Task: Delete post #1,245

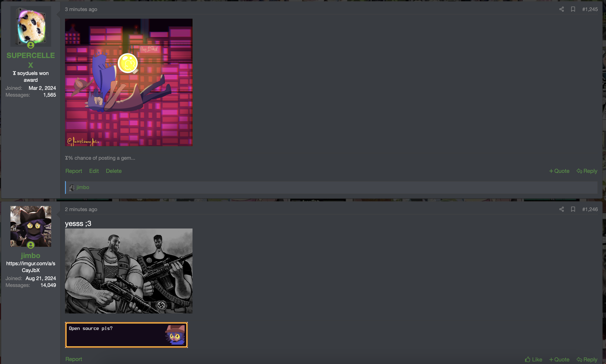Action: coord(114,171)
